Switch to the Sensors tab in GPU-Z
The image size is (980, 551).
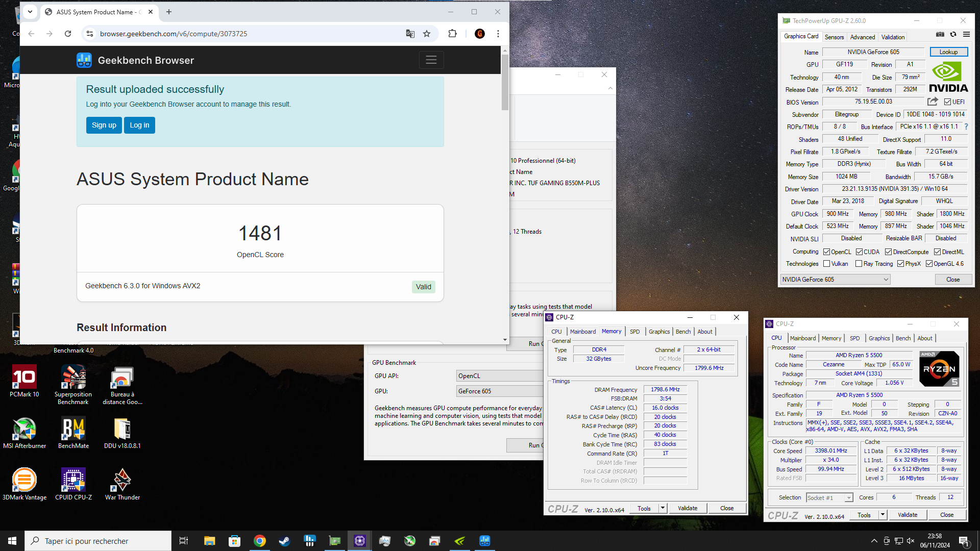834,37
